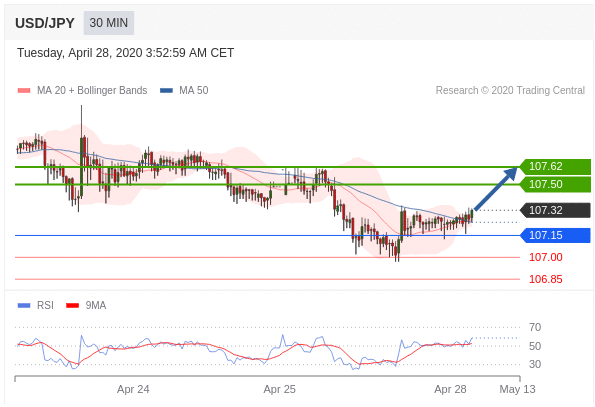Image resolution: width=595 pixels, height=407 pixels.
Task: Click the MA 50 blue legend swatch
Action: tap(167, 91)
